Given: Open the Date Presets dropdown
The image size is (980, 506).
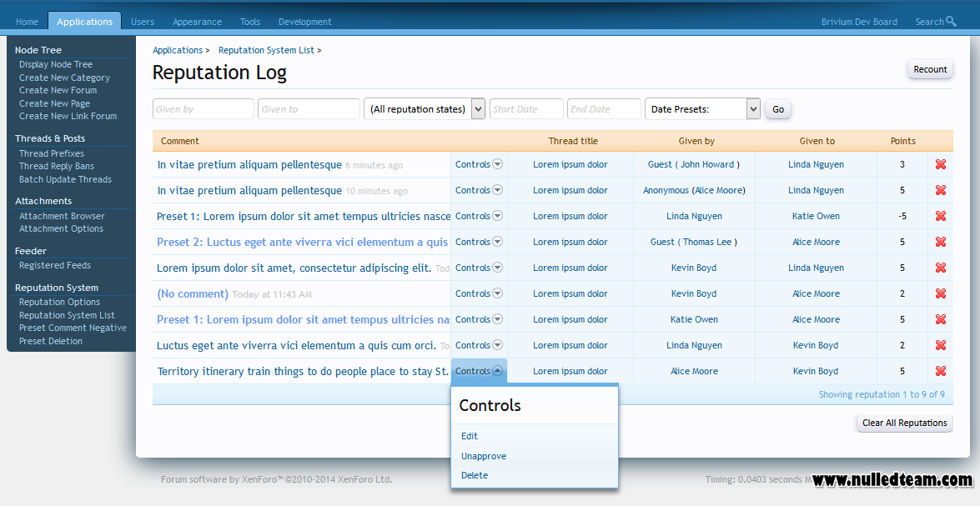Looking at the screenshot, I should point(702,108).
